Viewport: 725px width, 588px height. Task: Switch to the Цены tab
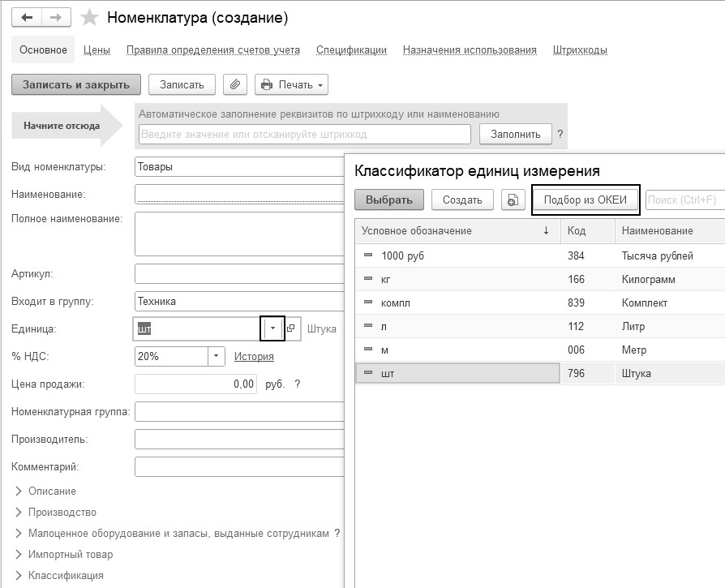click(97, 50)
